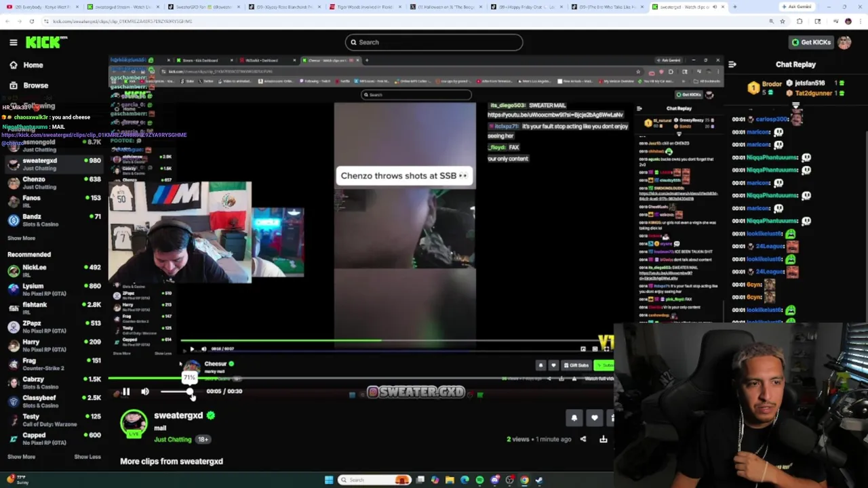Screen dimensions: 868x488
Task: Open Harry recommended channel
Action: [x=54, y=346]
